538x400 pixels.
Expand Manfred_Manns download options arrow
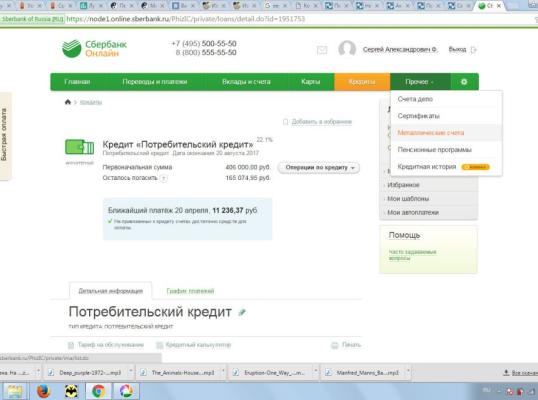(x=408, y=372)
